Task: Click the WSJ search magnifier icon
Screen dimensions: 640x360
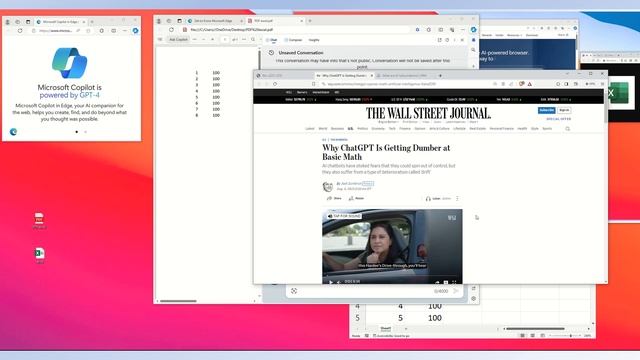Action: [567, 129]
